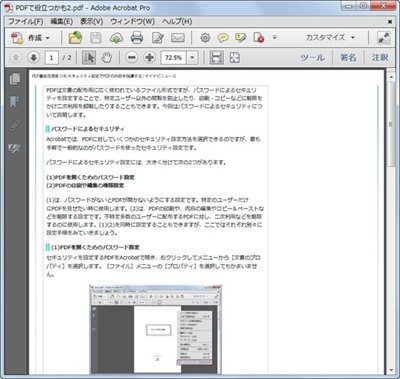Click the Create PDF (作成) icon
The height and width of the screenshot is (379, 400).
17,38
